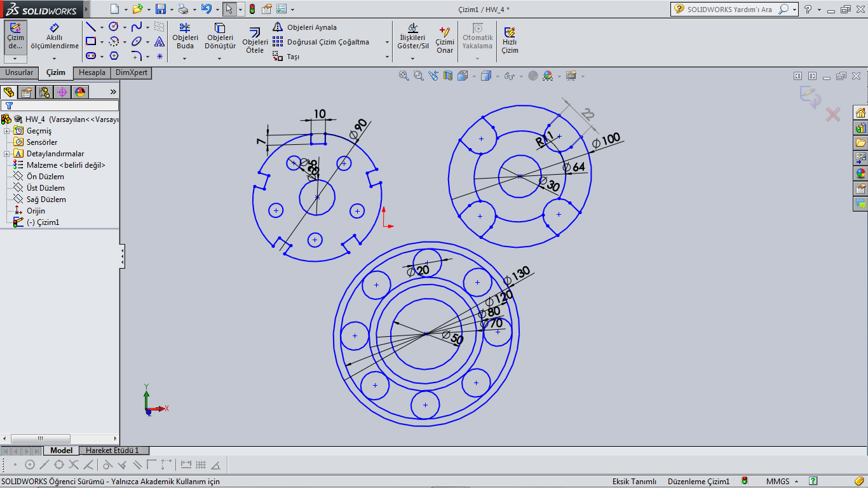Click Doğrusal Çizim Çoğaltma pattern button
This screenshot has width=868, height=488.
tap(321, 42)
